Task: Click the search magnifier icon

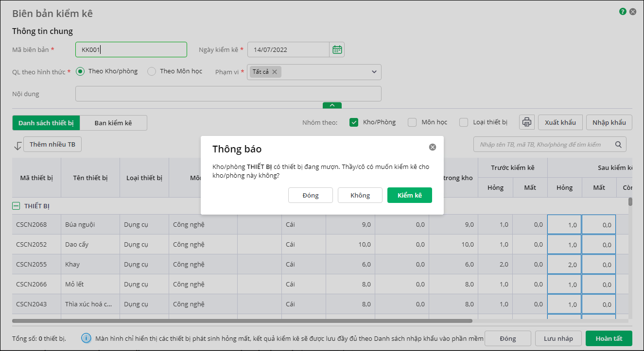Action: (x=618, y=144)
